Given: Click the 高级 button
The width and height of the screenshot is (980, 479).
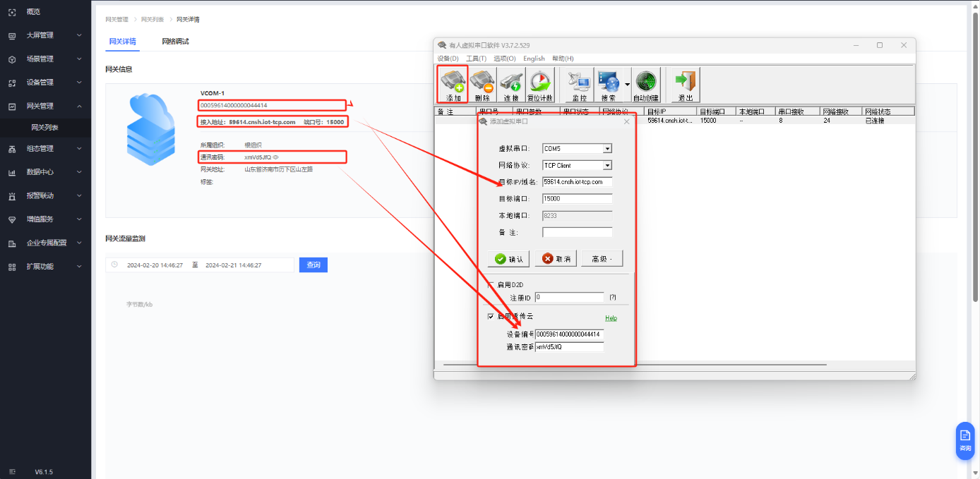Looking at the screenshot, I should (602, 259).
